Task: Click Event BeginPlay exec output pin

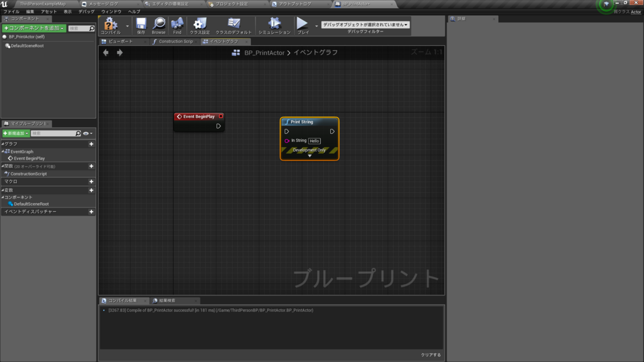Action: tap(218, 126)
